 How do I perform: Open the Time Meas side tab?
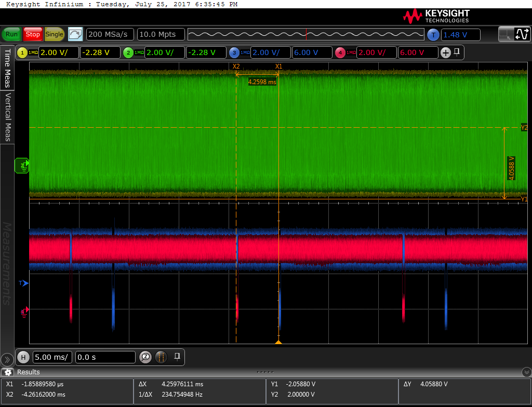pos(7,69)
